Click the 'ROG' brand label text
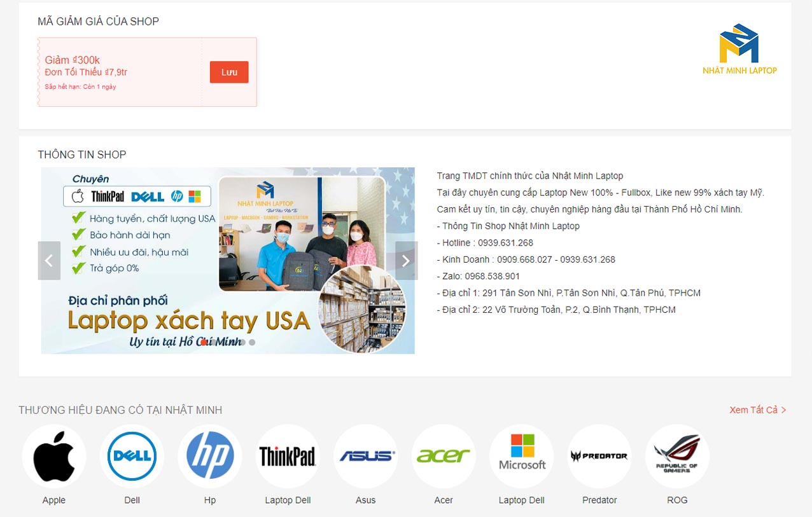This screenshot has width=812, height=517. point(677,500)
